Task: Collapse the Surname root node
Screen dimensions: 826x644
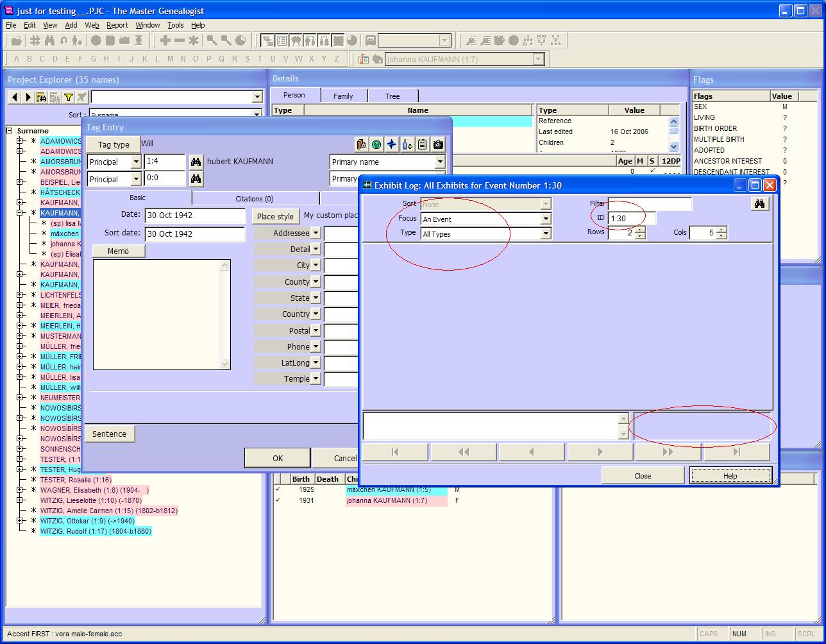Action: click(x=10, y=130)
